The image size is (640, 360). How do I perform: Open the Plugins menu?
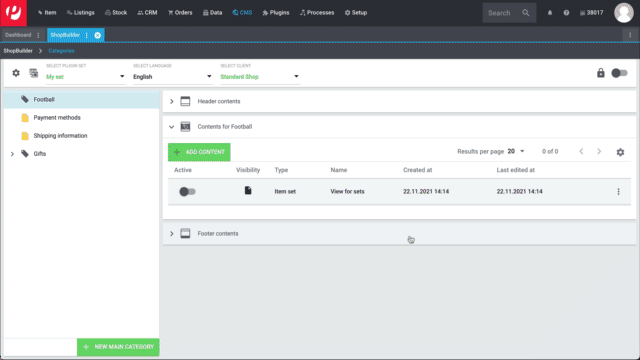click(x=276, y=13)
